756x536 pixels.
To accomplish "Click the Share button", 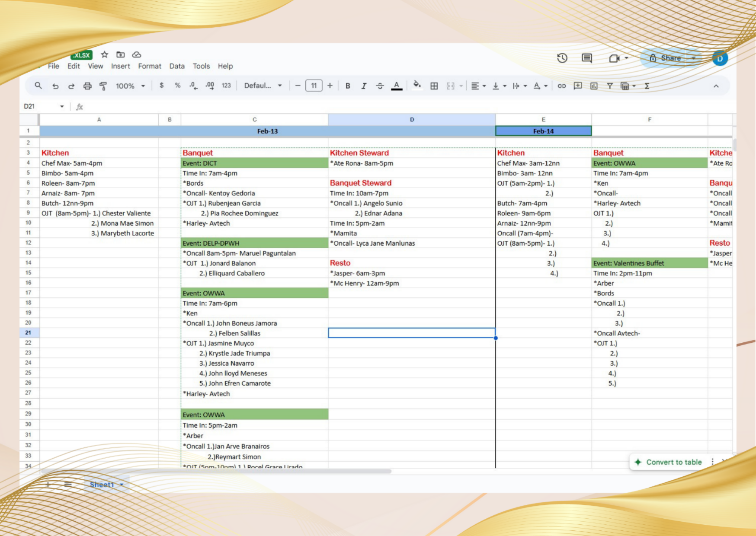I will click(x=665, y=58).
